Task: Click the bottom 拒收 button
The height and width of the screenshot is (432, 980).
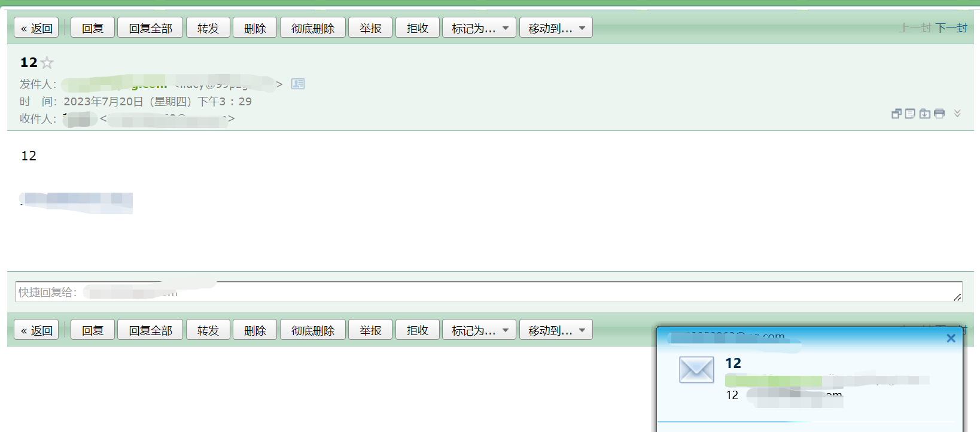Action: click(418, 330)
